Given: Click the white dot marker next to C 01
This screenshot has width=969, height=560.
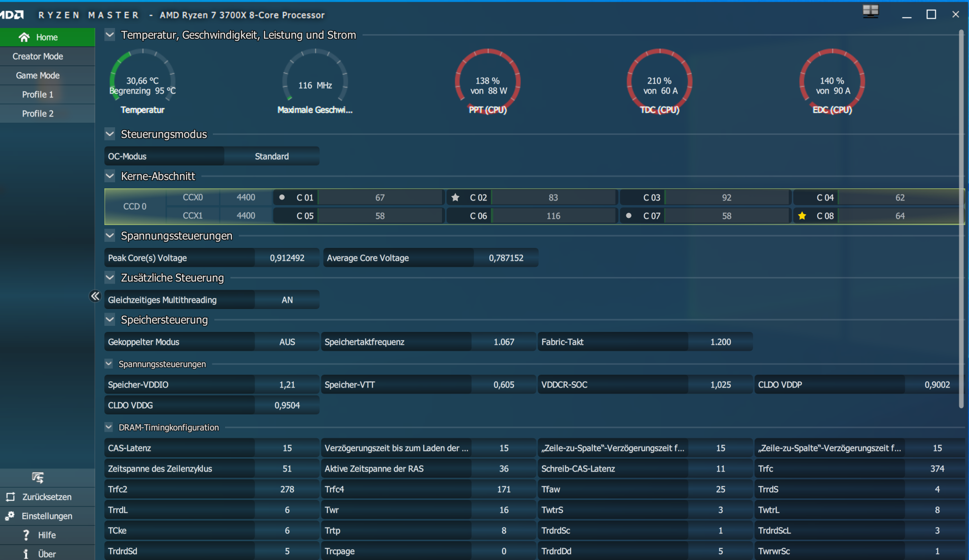Looking at the screenshot, I should pos(282,197).
